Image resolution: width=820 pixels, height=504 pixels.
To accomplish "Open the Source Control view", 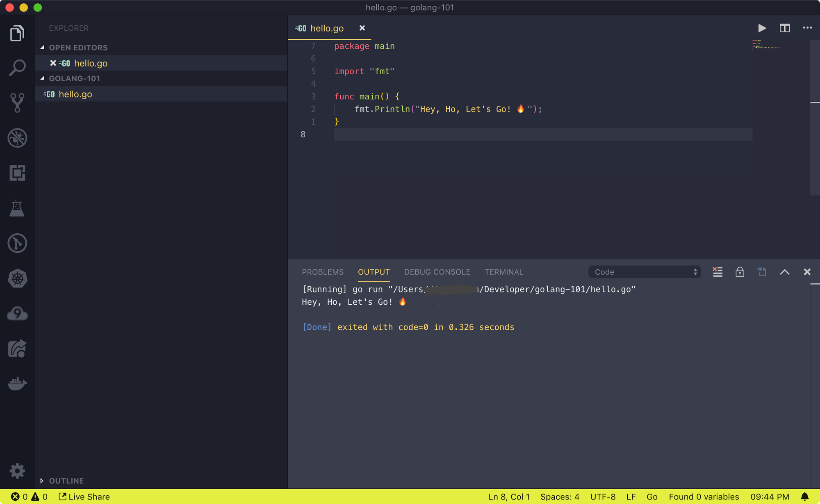I will point(17,103).
